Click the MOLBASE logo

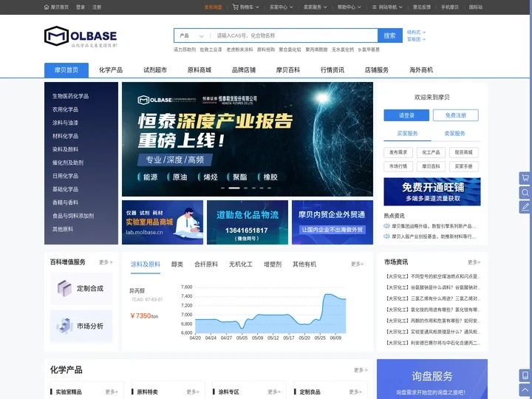coord(81,37)
